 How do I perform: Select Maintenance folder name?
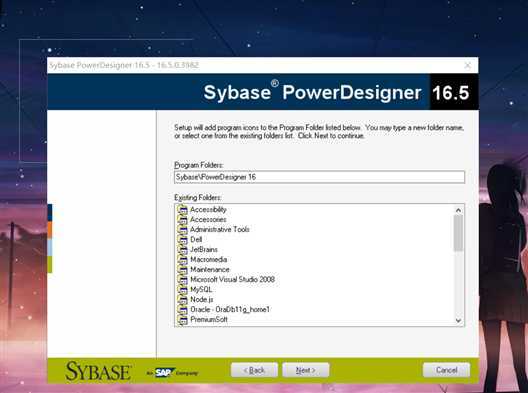[x=210, y=269]
